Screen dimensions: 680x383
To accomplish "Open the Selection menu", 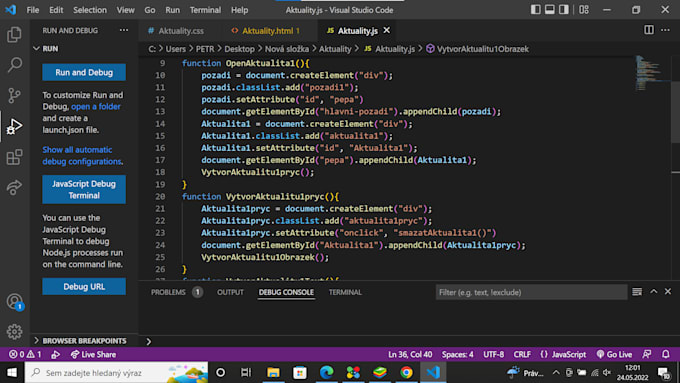I will [90, 10].
